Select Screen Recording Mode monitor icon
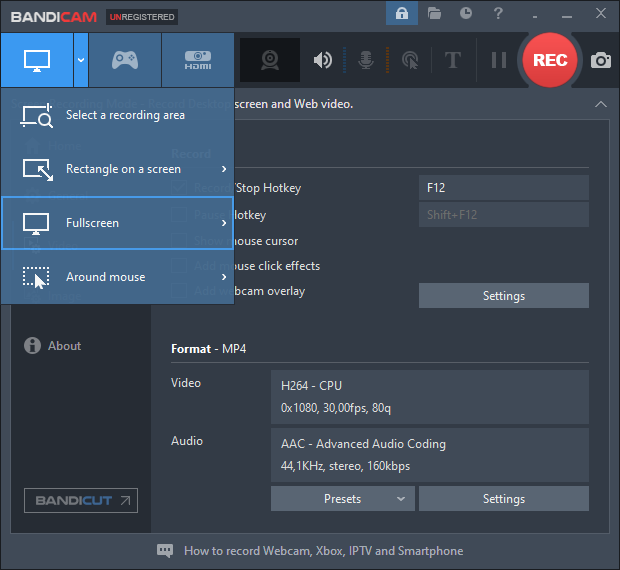Screen dimensions: 620x570 click(37, 60)
